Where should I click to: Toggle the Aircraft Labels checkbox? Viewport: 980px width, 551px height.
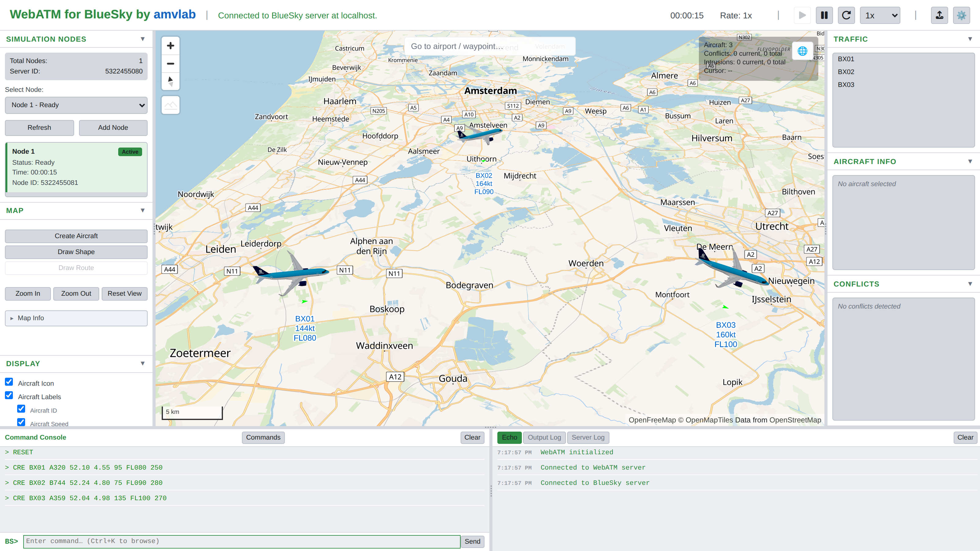9,395
